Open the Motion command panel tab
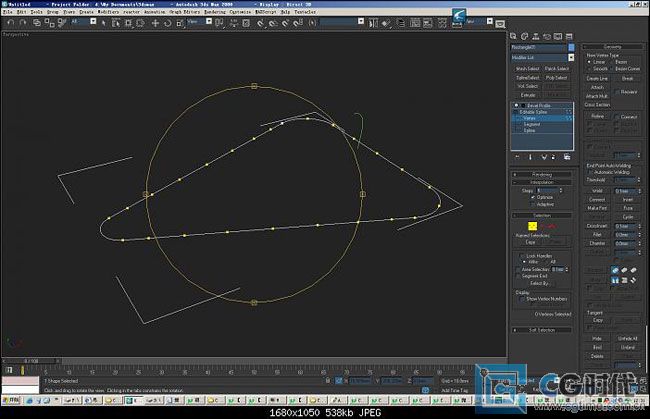Screen dimensions: 650x419 547,36
